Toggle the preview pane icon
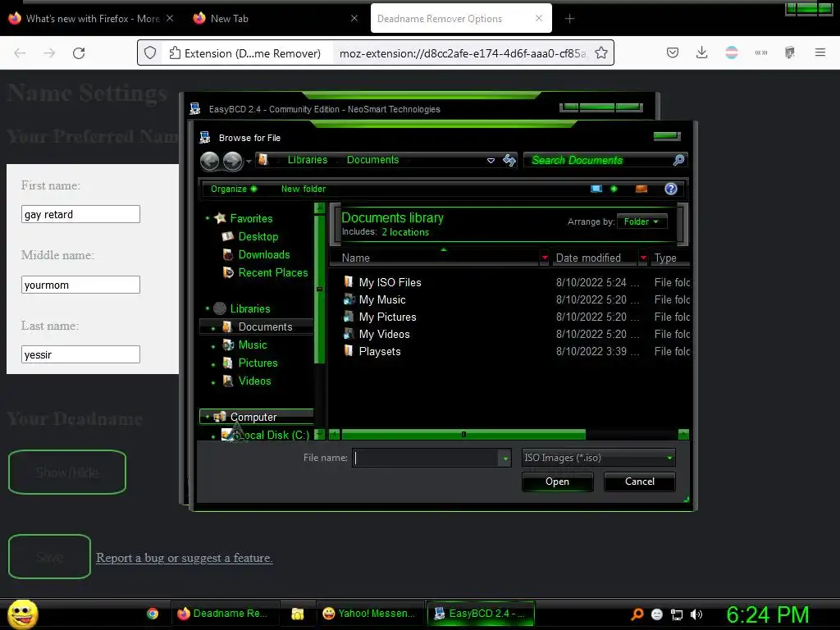840x630 pixels. coord(641,189)
